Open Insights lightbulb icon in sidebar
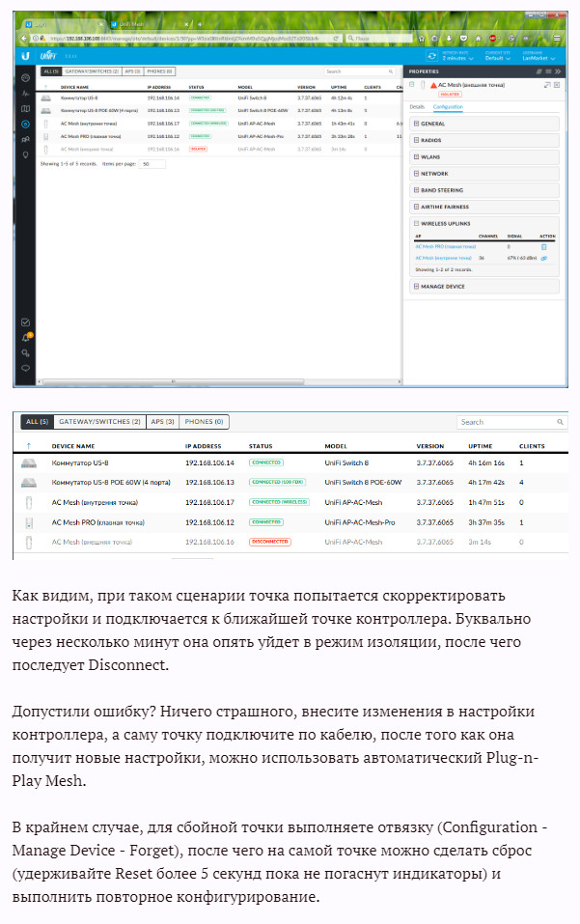 click(x=25, y=155)
